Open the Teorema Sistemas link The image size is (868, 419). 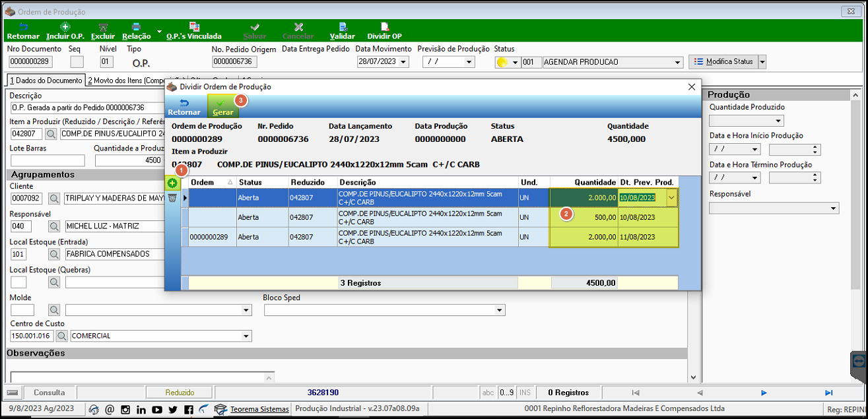coord(259,410)
